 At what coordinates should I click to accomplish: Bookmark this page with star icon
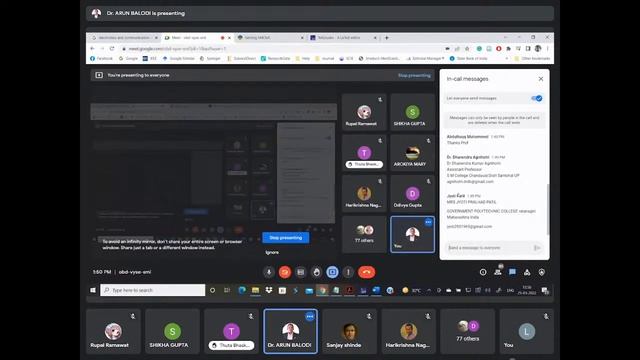tap(467, 49)
